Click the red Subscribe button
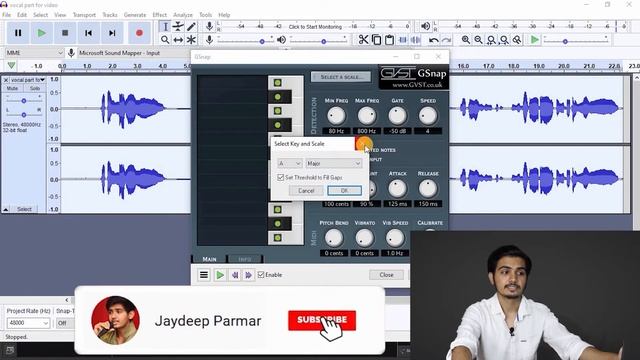 [x=322, y=320]
